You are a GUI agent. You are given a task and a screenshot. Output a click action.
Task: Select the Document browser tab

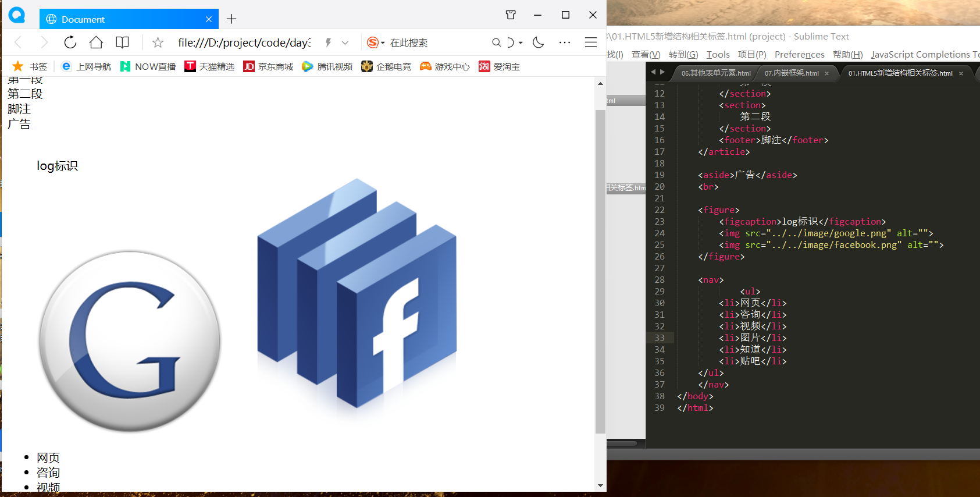pyautogui.click(x=129, y=19)
